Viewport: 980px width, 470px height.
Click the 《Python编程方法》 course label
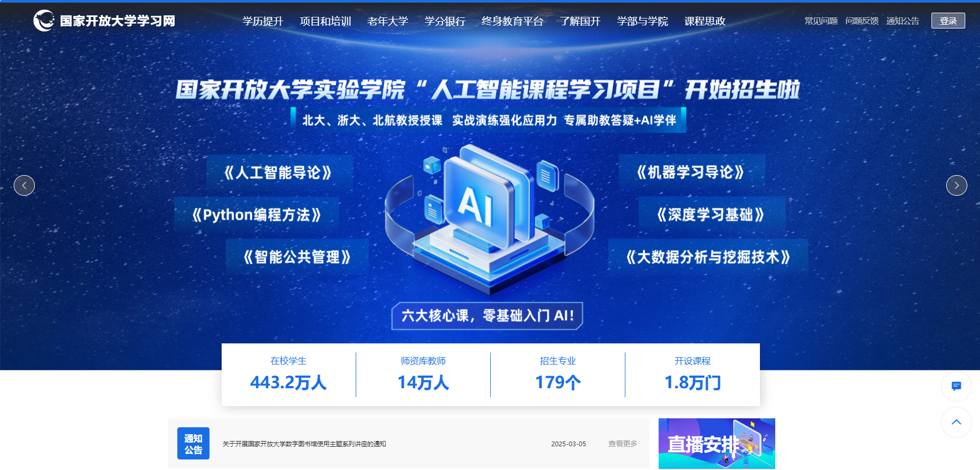tap(256, 215)
